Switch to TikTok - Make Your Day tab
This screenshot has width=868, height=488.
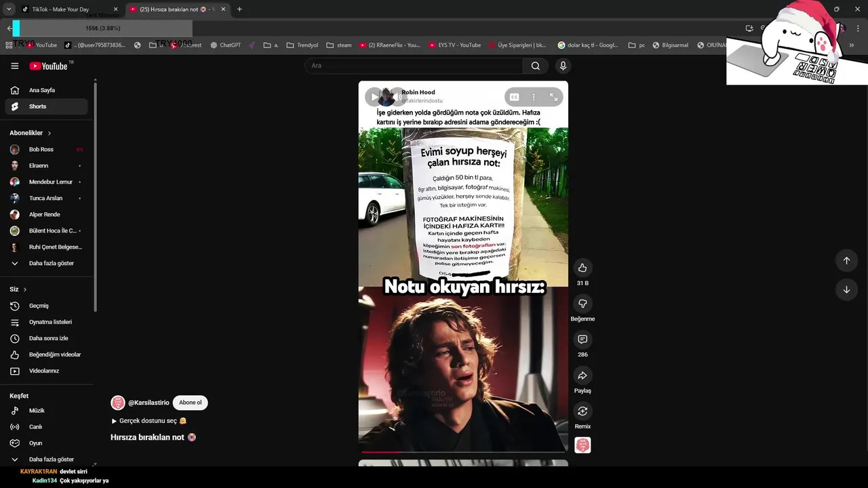[x=69, y=9]
